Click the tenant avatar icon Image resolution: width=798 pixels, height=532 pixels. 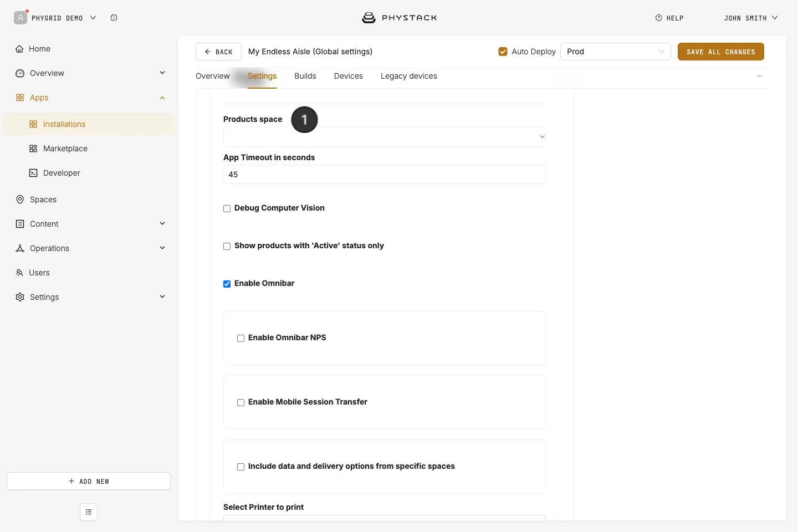(21, 18)
